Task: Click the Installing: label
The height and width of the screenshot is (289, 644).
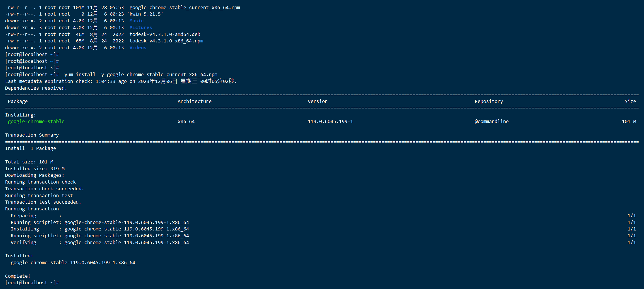Action: tap(21, 115)
